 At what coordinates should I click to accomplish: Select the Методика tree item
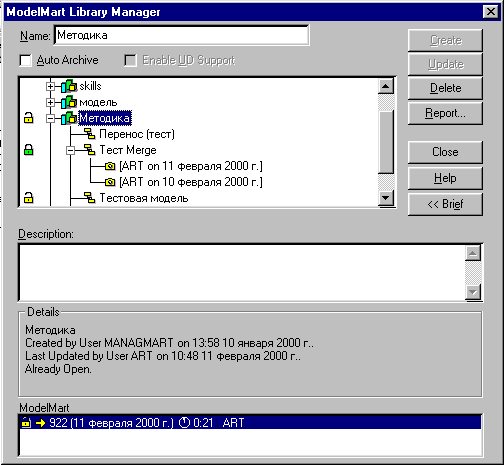105,118
